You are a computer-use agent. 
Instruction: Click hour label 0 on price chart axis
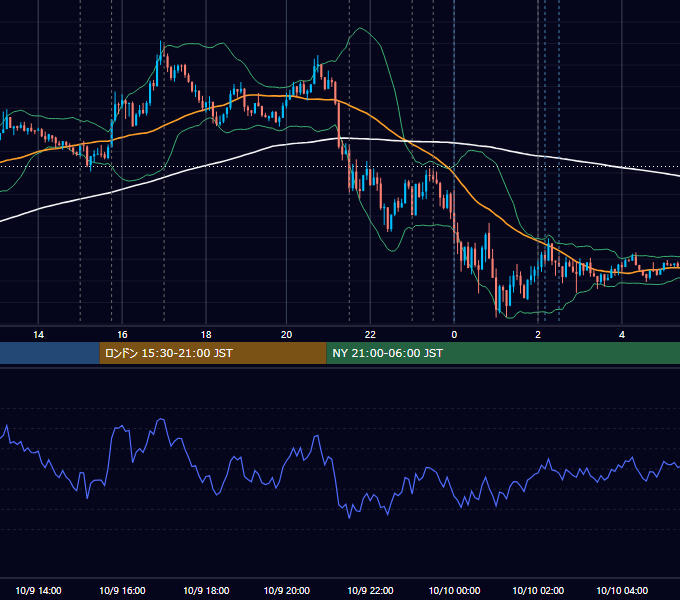pyautogui.click(x=454, y=335)
